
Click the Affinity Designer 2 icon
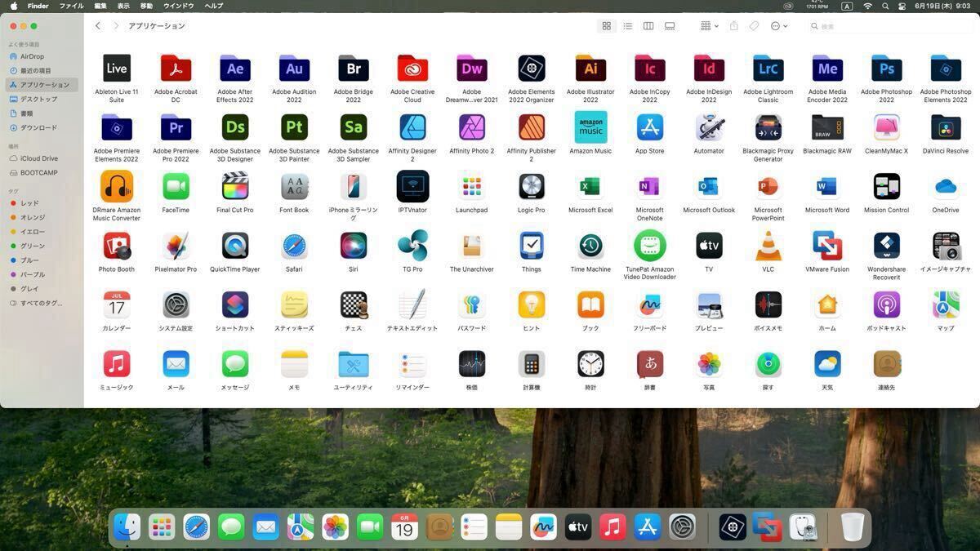click(412, 127)
